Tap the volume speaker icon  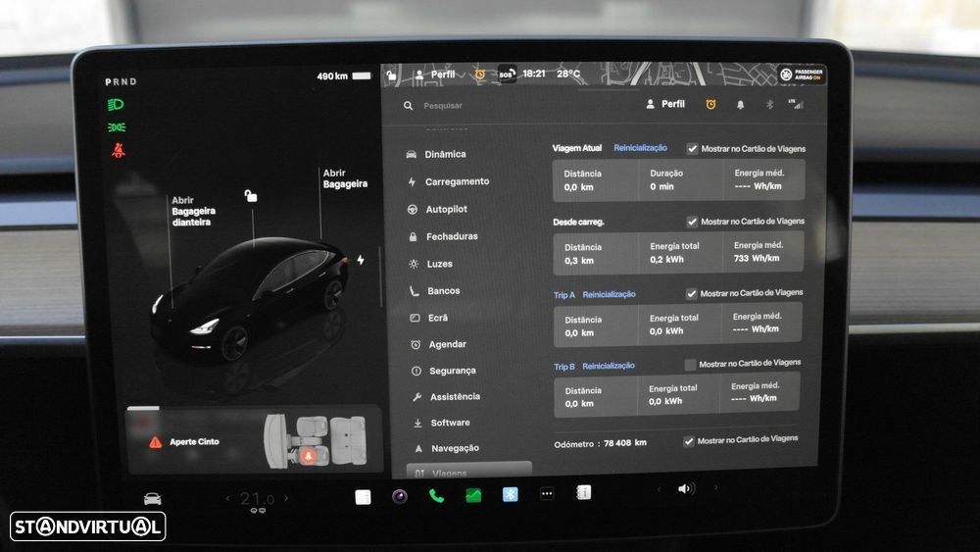(x=686, y=489)
